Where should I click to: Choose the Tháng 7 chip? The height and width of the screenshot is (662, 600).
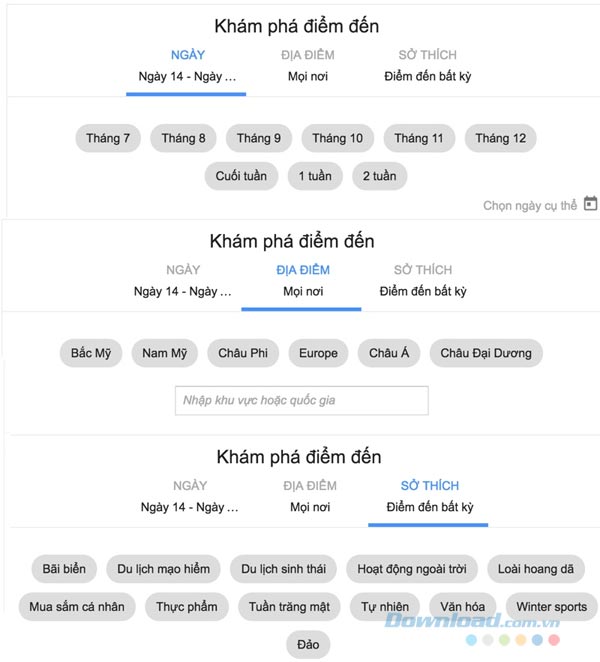tap(108, 138)
